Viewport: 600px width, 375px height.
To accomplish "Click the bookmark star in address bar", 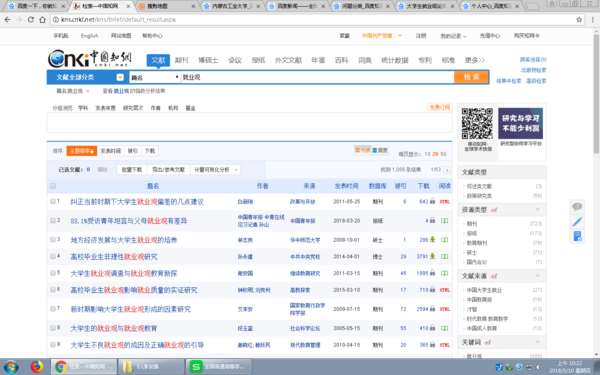I will (579, 20).
